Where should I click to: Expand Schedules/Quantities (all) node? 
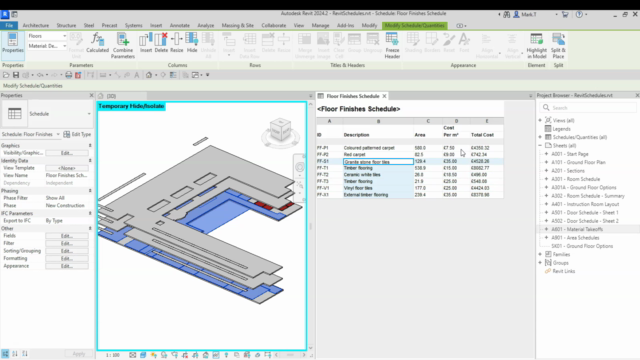[540, 137]
